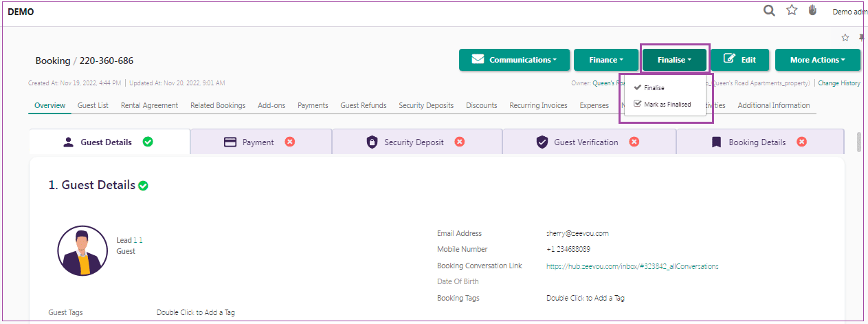868x324 pixels.
Task: Click Booking Tags Double Click to Add a Tag
Action: tap(586, 298)
